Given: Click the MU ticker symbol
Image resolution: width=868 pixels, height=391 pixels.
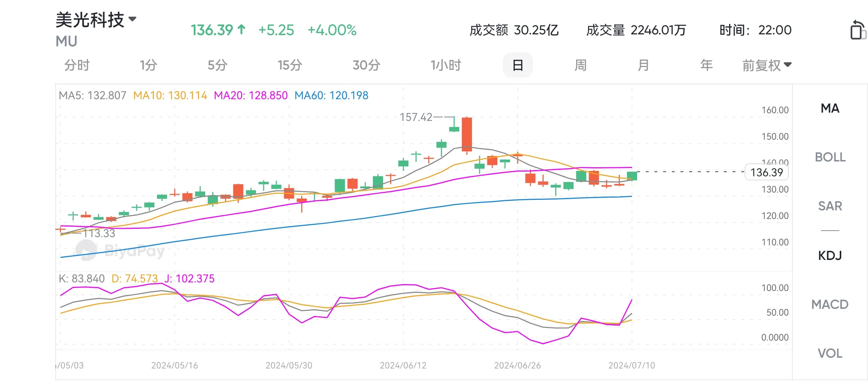Looking at the screenshot, I should (66, 42).
